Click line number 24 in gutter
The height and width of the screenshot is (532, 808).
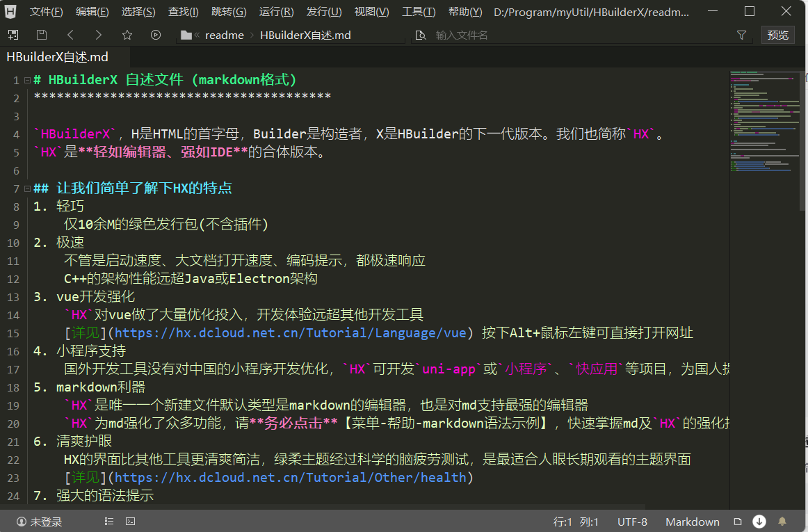pyautogui.click(x=13, y=497)
